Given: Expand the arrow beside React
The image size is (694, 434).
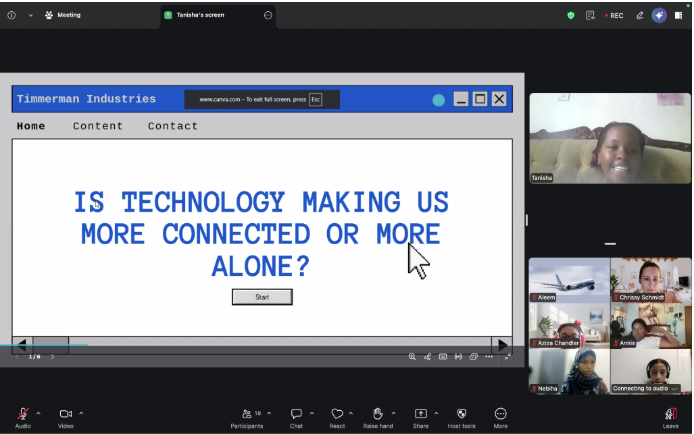Looking at the screenshot, I should click(x=351, y=413).
